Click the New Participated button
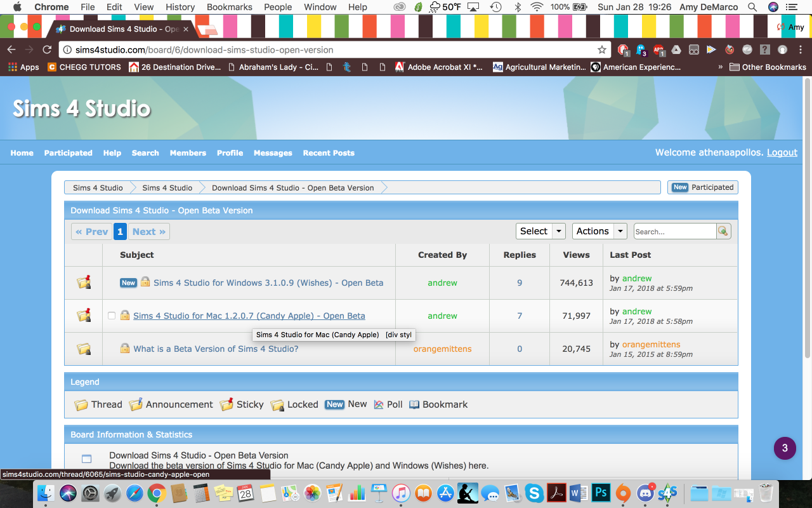Viewport: 812px width, 508px height. 703,187
